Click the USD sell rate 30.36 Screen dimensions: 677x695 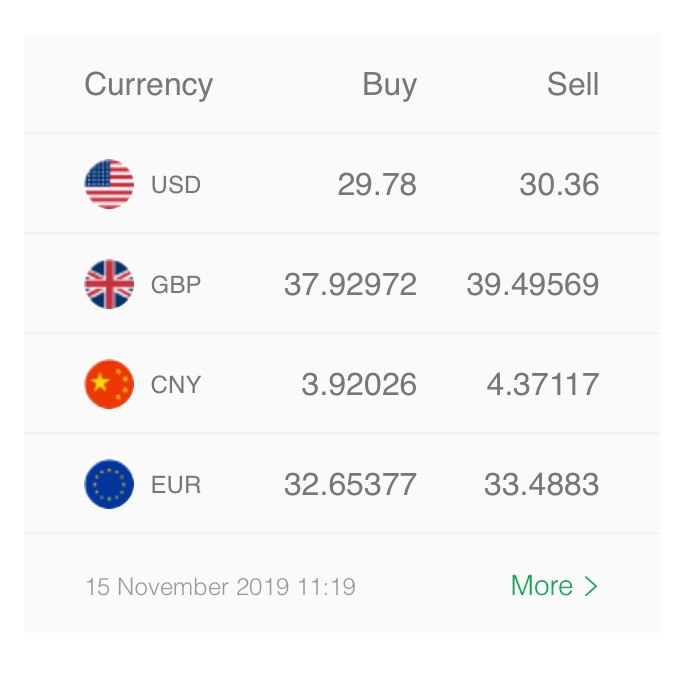coord(560,184)
